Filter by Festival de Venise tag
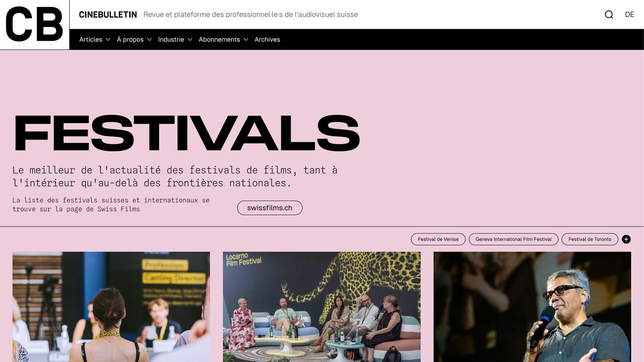 [x=438, y=239]
